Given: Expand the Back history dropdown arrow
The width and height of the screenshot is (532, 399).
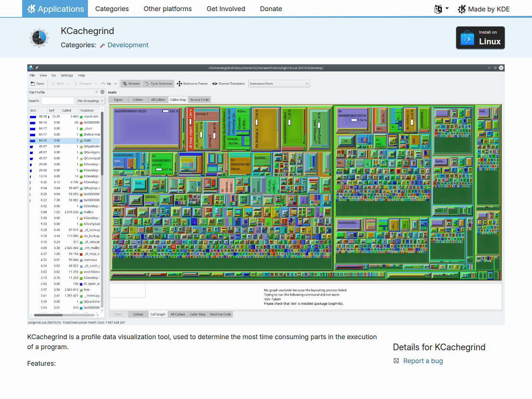Looking at the screenshot, I should pos(68,83).
